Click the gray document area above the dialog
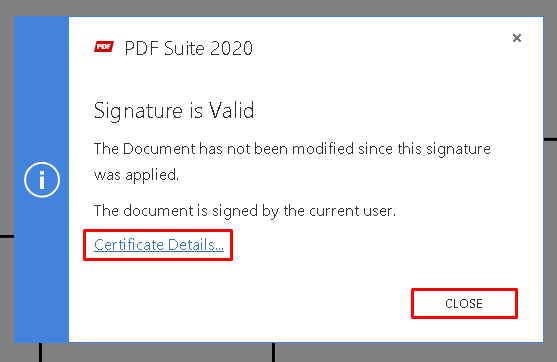This screenshot has height=362, width=557. pyautogui.click(x=278, y=7)
